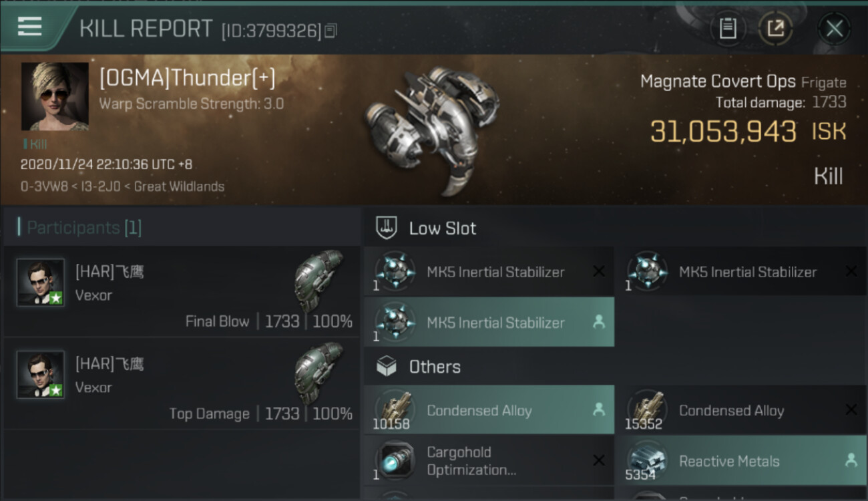Select the Final Blow pilot portrait
868x501 pixels.
click(41, 283)
